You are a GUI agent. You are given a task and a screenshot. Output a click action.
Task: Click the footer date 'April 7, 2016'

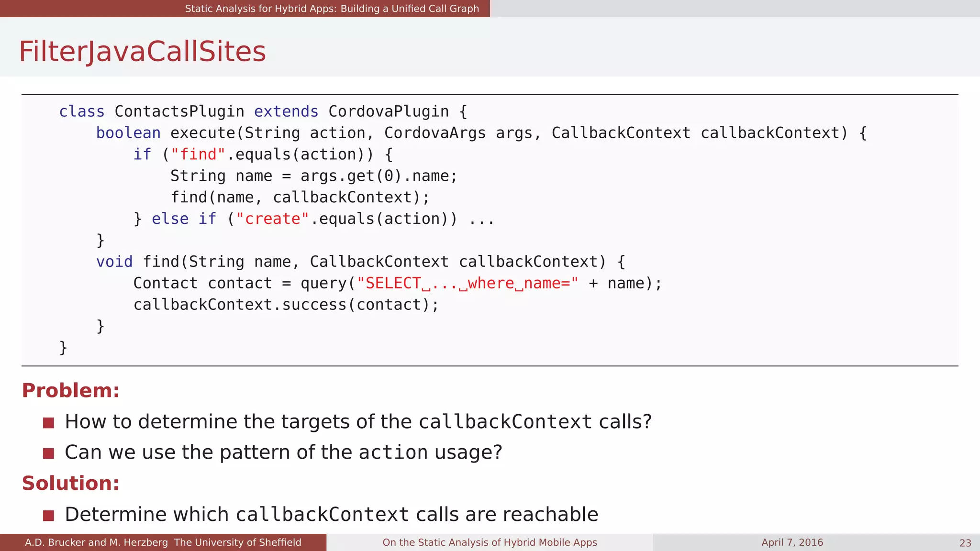[x=792, y=542]
